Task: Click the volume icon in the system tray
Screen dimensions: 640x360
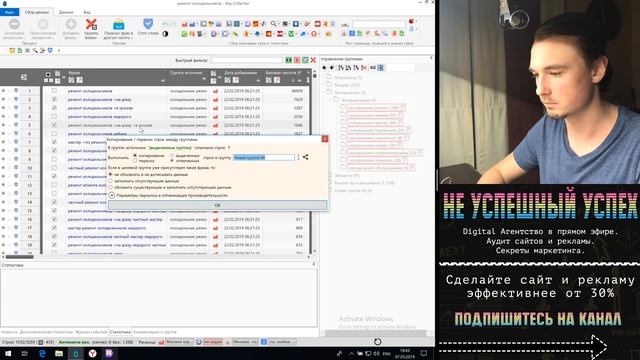Action: click(376, 353)
